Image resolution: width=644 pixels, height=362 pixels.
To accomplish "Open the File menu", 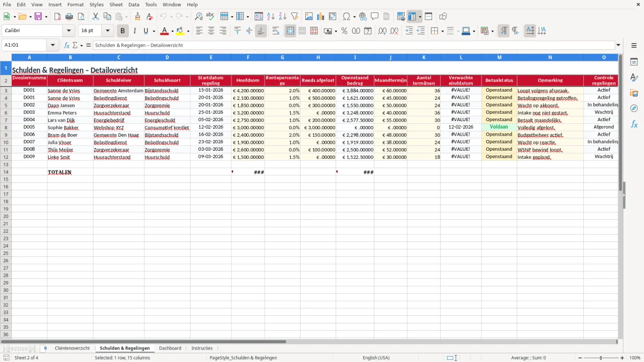I will (x=6, y=4).
